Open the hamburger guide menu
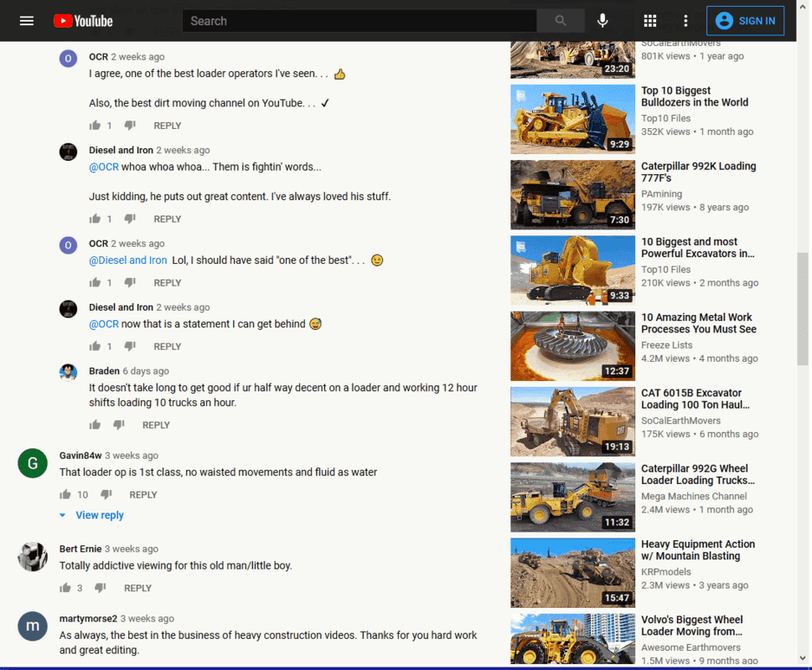Viewport: 812px width, 670px height. (x=27, y=21)
